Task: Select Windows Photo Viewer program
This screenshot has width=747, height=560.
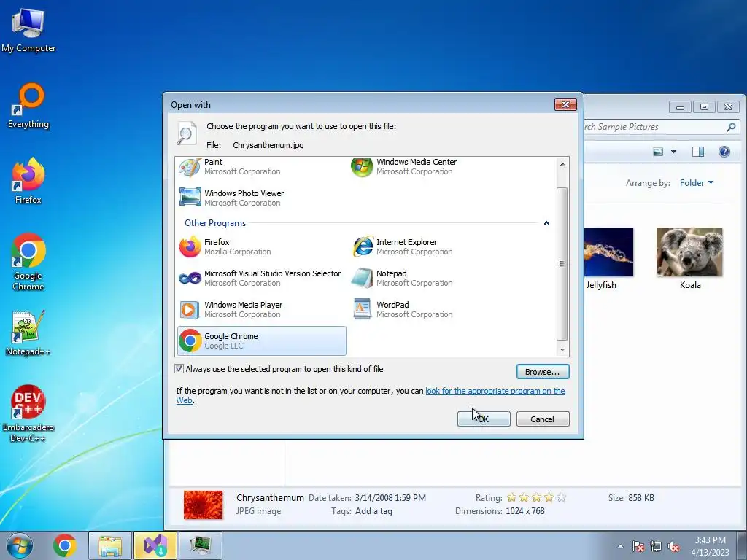Action: pos(261,198)
